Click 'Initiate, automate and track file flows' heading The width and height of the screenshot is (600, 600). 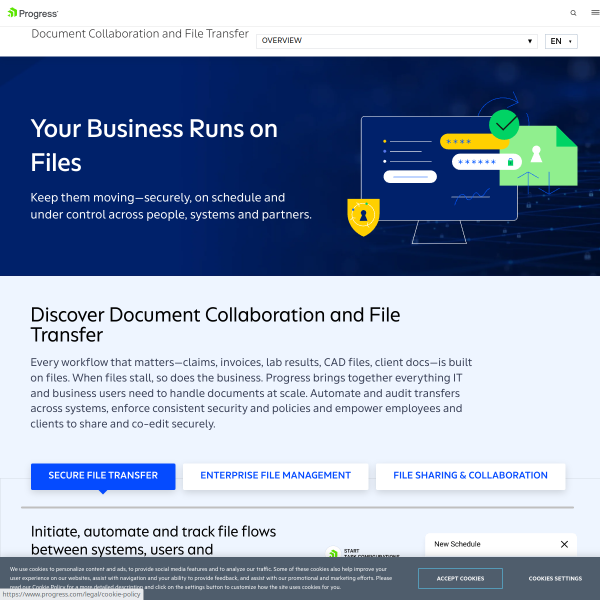(x=153, y=540)
